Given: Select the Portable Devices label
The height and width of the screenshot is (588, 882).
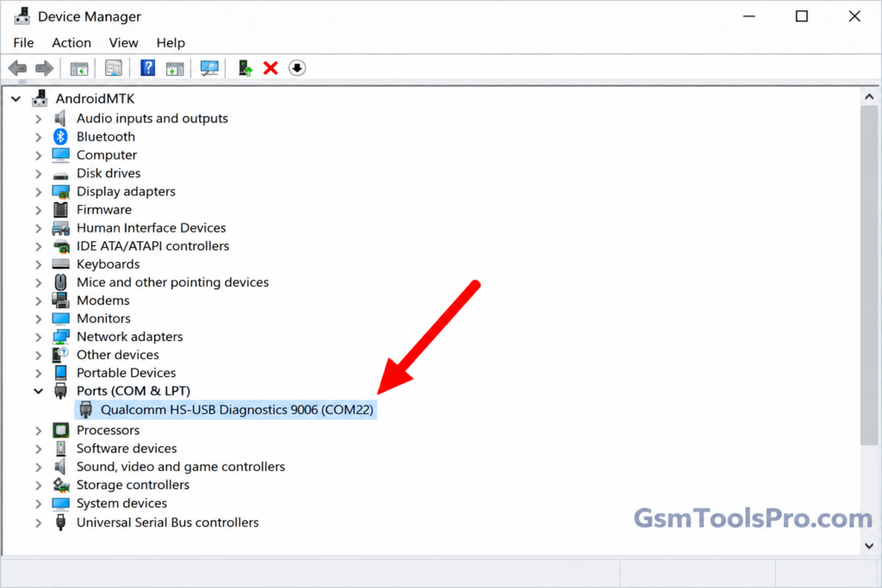Looking at the screenshot, I should [x=126, y=373].
